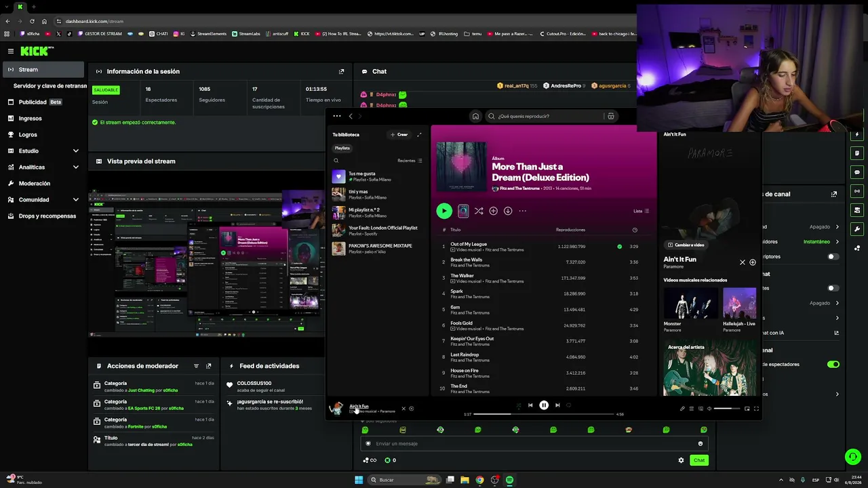Image resolution: width=868 pixels, height=488 pixels.
Task: Open Fitz and The Tantrums artist link
Action: point(519,188)
